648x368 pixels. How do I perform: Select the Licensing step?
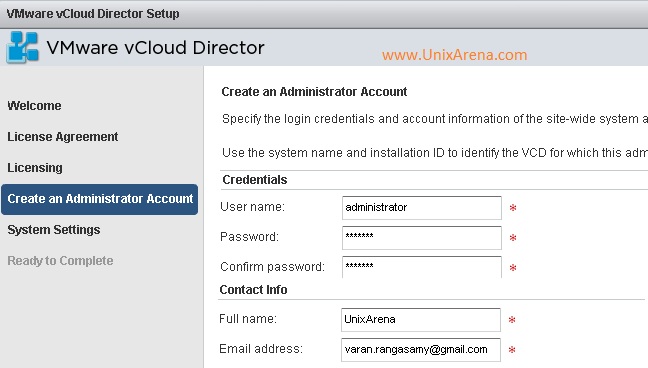pyautogui.click(x=35, y=167)
